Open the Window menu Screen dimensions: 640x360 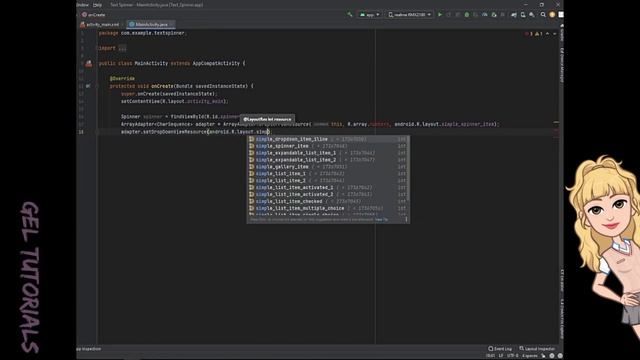pos(83,5)
